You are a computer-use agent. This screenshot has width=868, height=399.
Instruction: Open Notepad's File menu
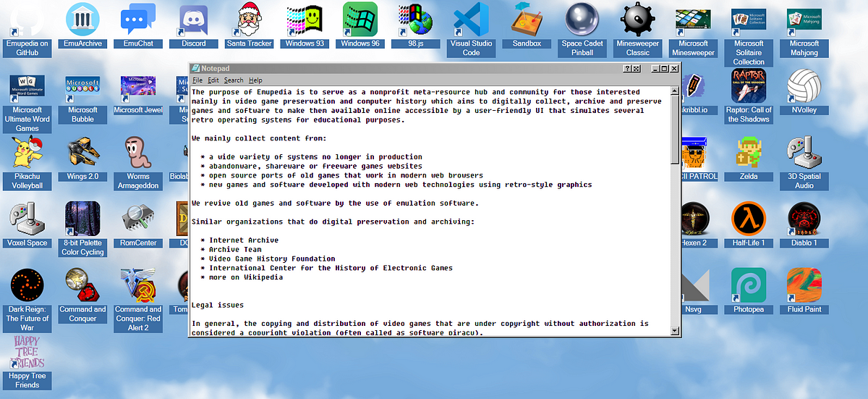coord(197,80)
